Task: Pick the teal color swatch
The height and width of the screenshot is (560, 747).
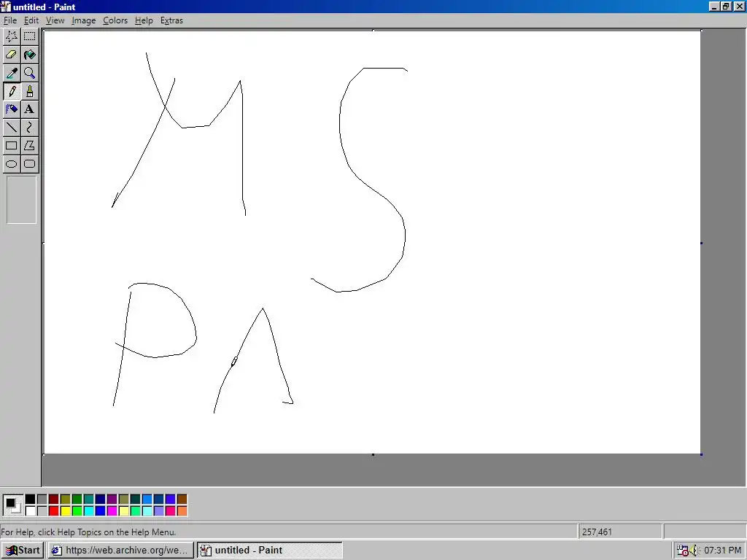Action: [88, 499]
